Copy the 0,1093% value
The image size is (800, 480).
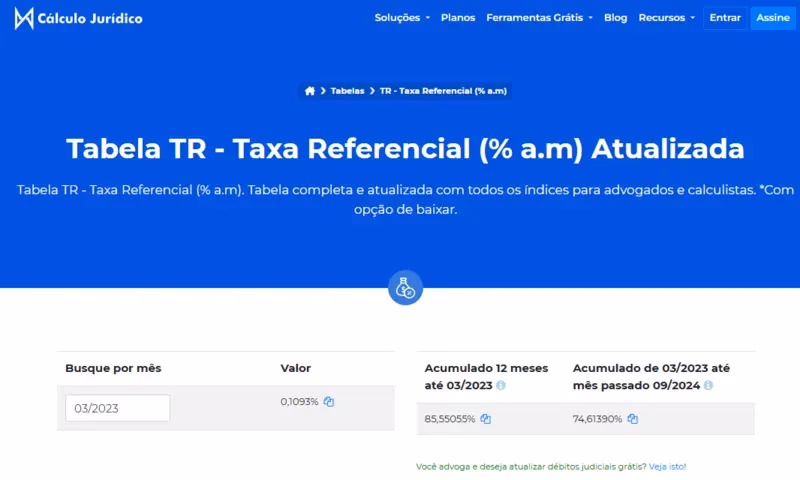329,402
